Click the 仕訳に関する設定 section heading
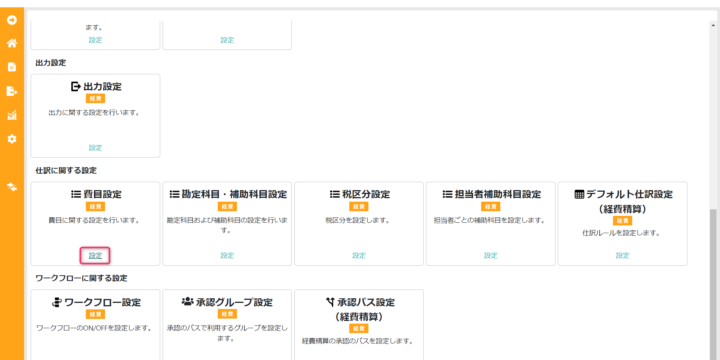The width and height of the screenshot is (720, 360). [x=66, y=170]
